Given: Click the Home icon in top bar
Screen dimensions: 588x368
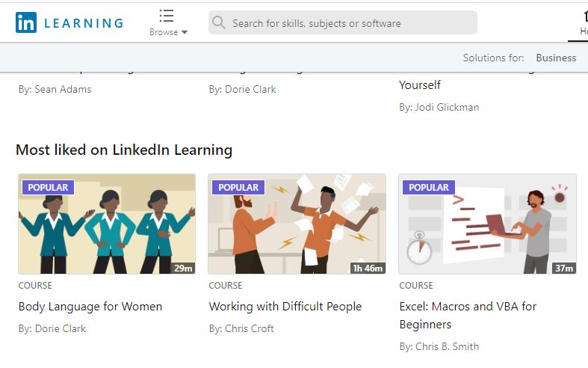Looking at the screenshot, I should (x=585, y=17).
